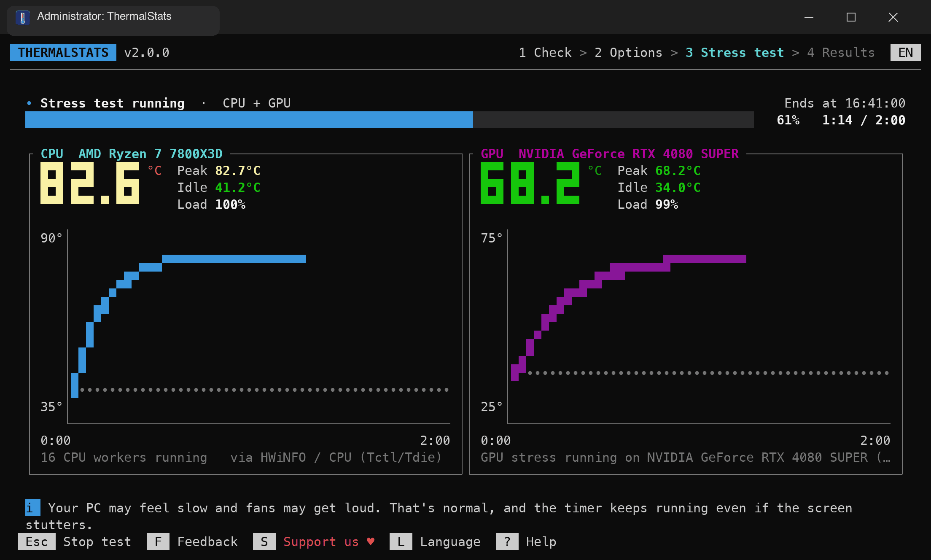Select the 3 Stress test step

click(x=735, y=52)
